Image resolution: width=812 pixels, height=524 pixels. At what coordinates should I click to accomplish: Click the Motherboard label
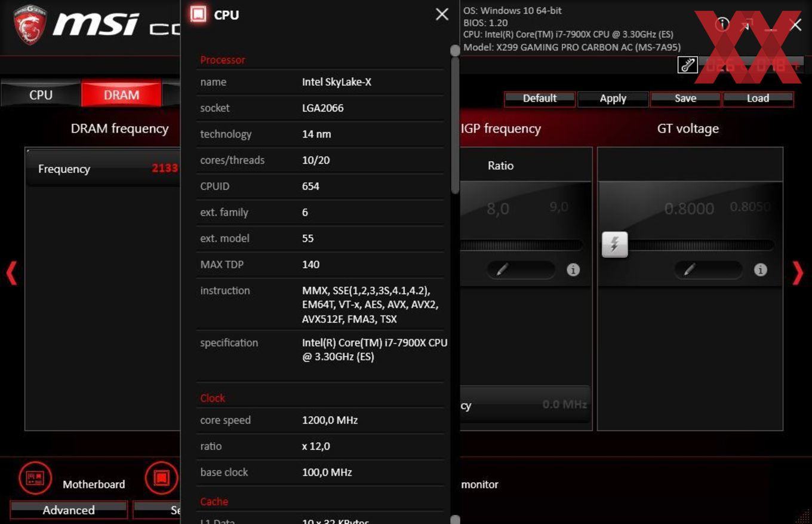[94, 484]
